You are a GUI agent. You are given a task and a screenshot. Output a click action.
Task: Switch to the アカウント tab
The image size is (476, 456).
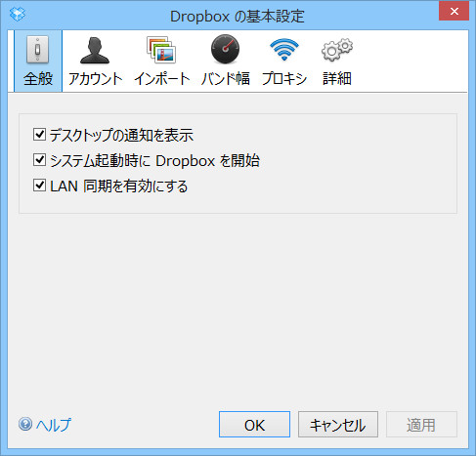(95, 62)
